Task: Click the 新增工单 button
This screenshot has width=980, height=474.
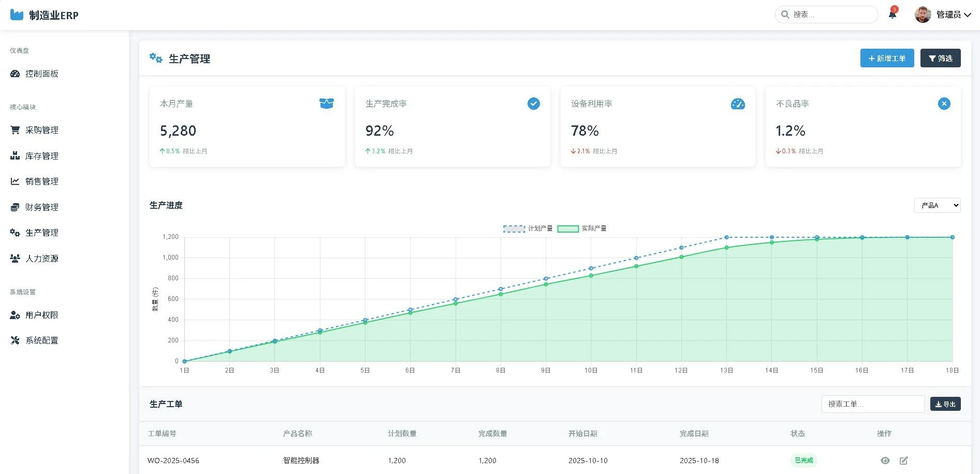Action: tap(887, 58)
